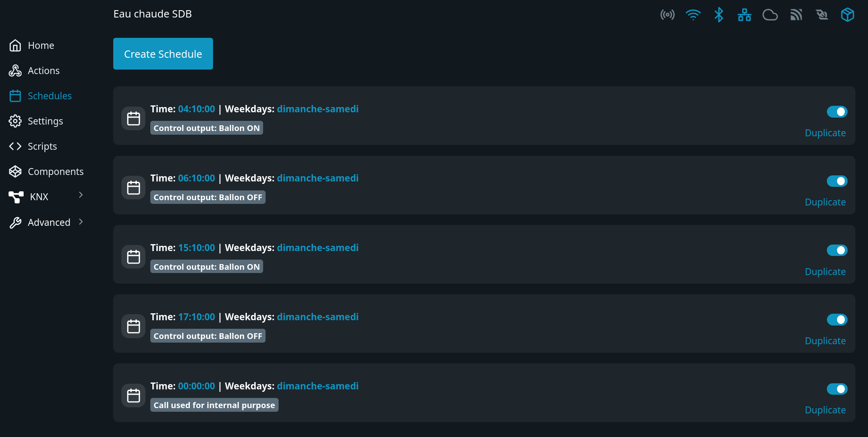
Task: Expand the Advanced menu chevron
Action: 81,222
